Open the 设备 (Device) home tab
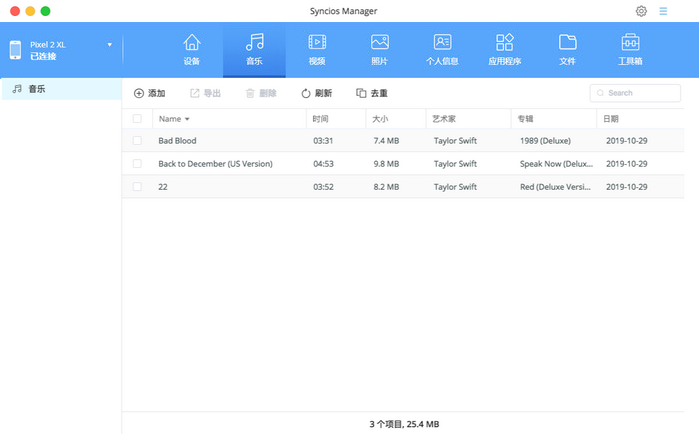 (x=192, y=50)
